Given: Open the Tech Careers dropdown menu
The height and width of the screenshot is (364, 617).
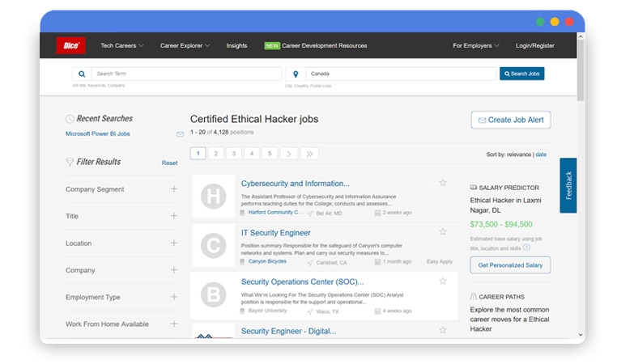Looking at the screenshot, I should click(x=122, y=45).
